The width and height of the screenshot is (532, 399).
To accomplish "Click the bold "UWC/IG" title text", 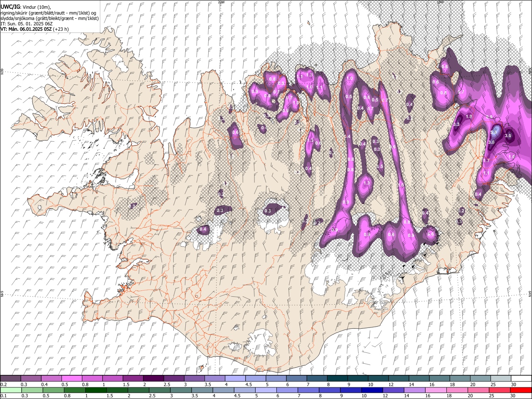I will pos(10,7).
